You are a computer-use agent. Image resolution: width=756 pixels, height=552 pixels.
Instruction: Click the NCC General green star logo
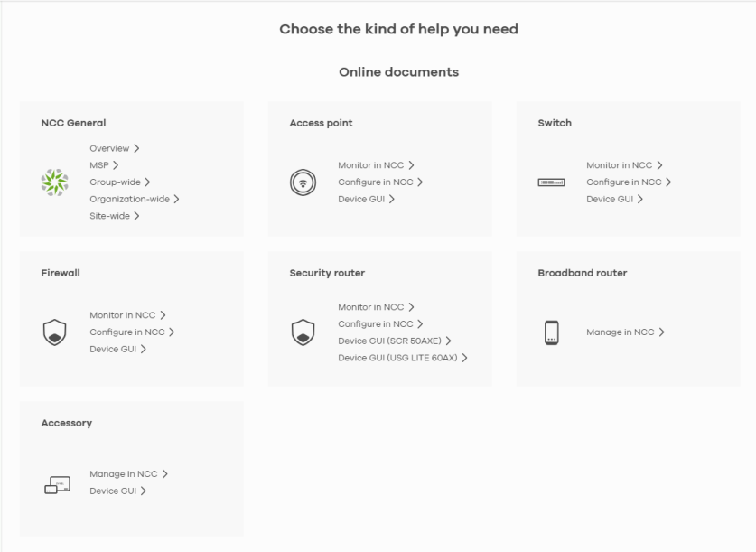[x=54, y=182]
